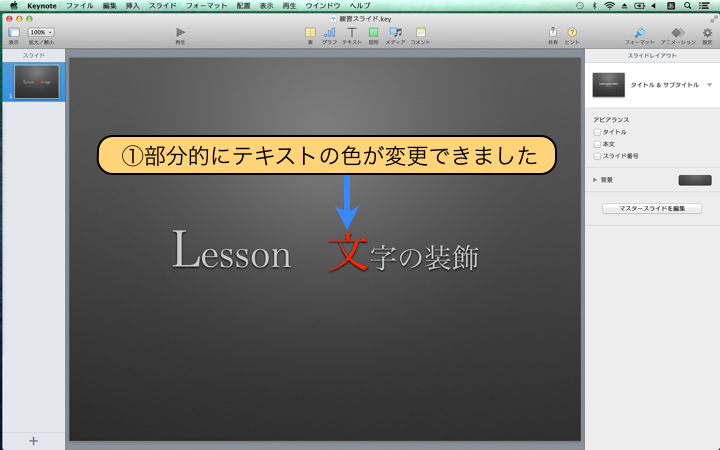Open the 編集 menu
Image resolution: width=720 pixels, height=450 pixels.
click(x=109, y=6)
